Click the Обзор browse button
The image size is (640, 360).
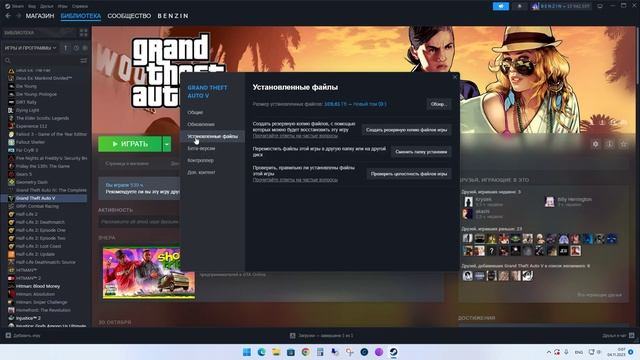click(439, 104)
